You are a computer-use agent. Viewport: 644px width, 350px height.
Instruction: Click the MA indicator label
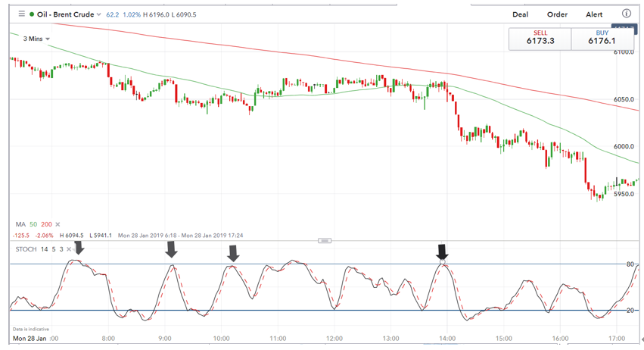[20, 224]
